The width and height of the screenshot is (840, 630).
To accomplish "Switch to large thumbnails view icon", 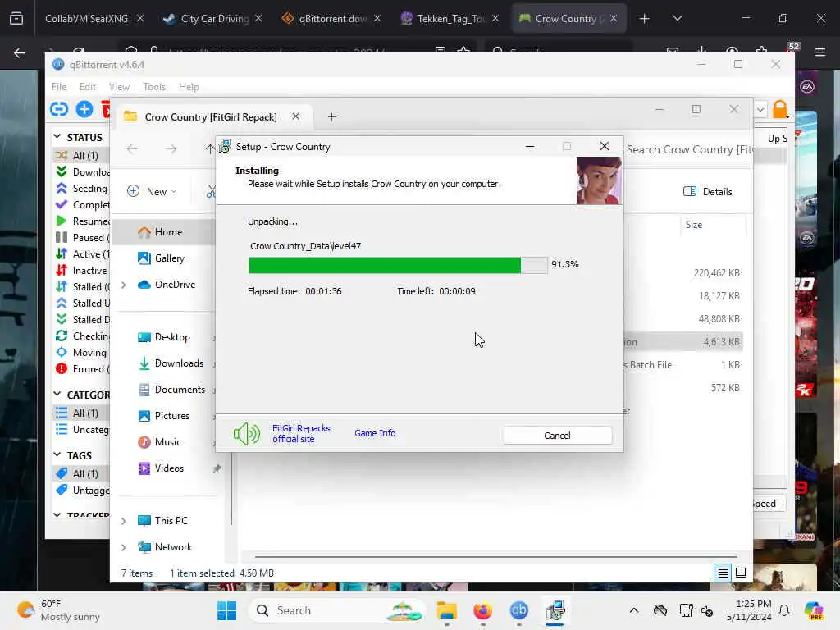I will click(741, 573).
